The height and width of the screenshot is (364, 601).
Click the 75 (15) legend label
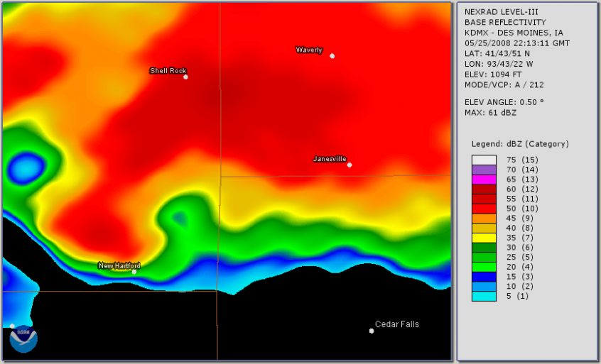click(522, 160)
